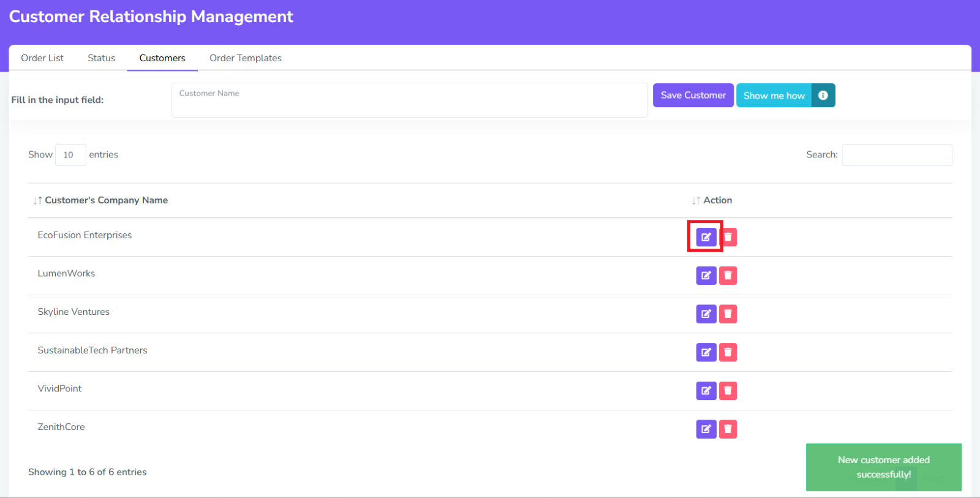Delete the Skyline Ventures row
The height and width of the screenshot is (498, 980).
[728, 314]
